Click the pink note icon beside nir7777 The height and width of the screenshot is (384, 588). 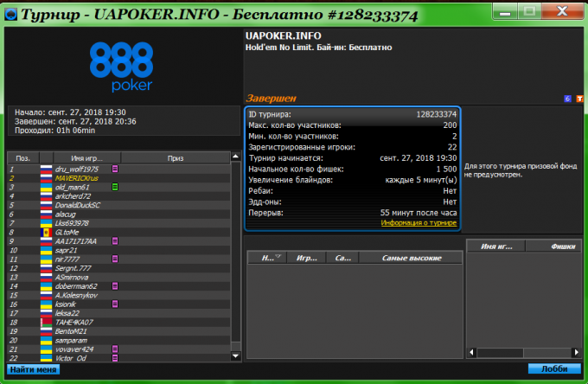click(x=115, y=259)
